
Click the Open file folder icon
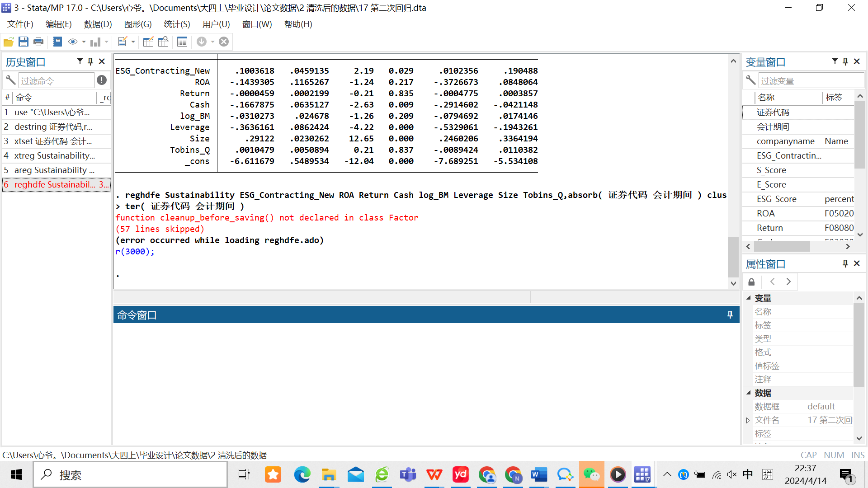8,42
